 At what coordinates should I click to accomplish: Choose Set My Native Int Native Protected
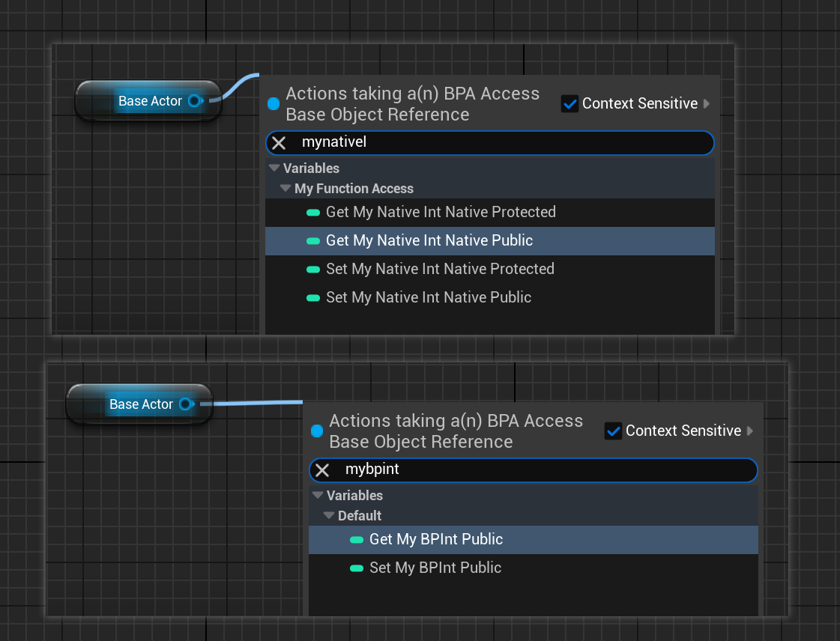pos(440,270)
